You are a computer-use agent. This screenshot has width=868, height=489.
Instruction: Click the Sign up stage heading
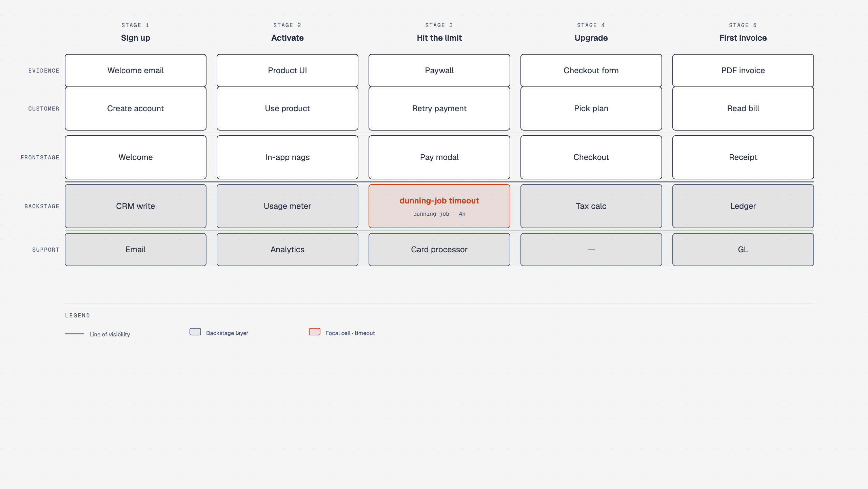coord(136,38)
